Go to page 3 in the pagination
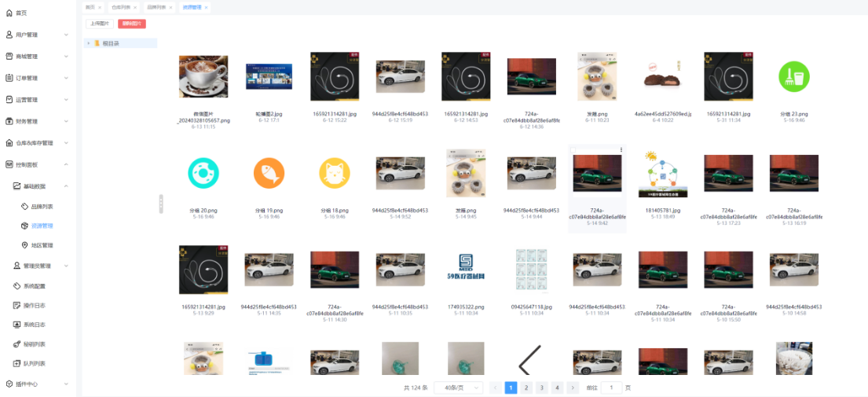Image resolution: width=868 pixels, height=397 pixels. click(x=542, y=388)
